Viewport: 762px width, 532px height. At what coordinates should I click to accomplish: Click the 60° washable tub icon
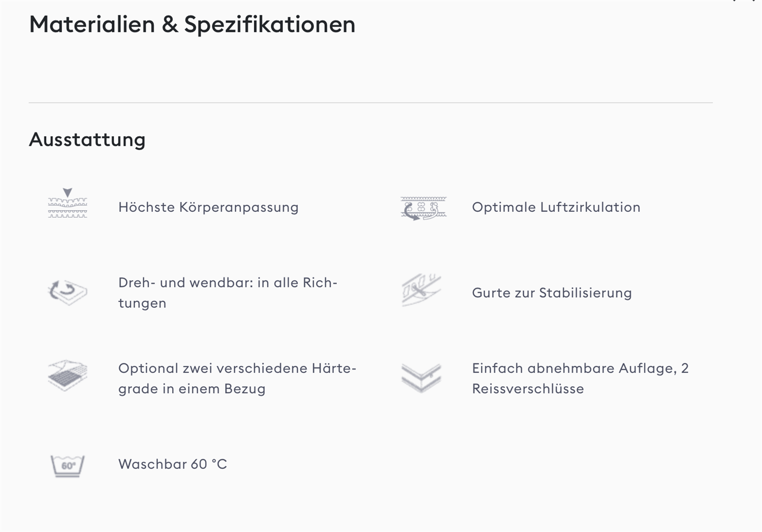68,466
